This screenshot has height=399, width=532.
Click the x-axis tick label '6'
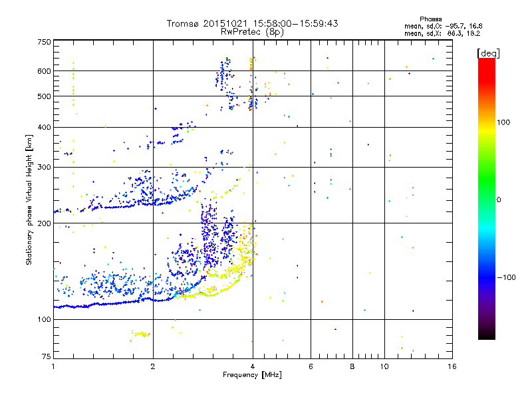[x=311, y=366]
